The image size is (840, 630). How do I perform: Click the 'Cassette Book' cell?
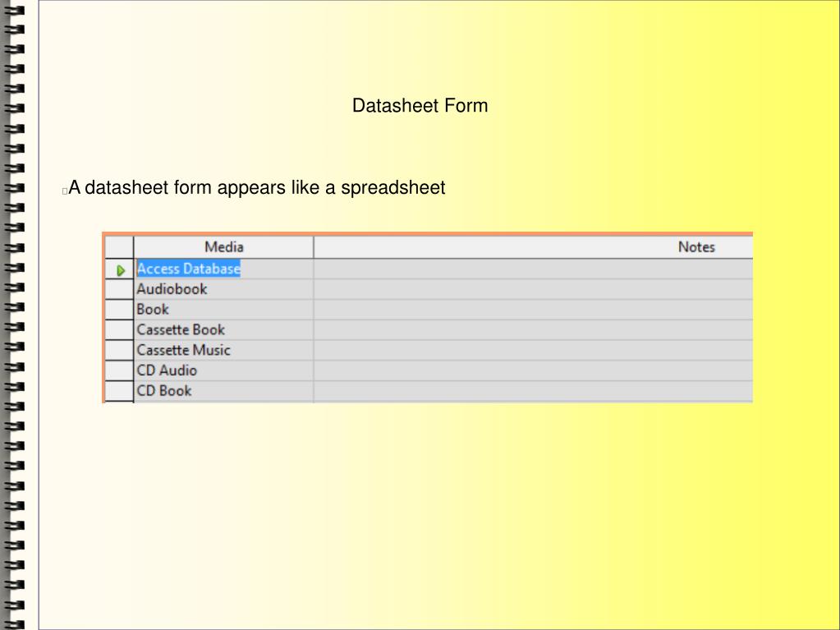[x=224, y=330]
